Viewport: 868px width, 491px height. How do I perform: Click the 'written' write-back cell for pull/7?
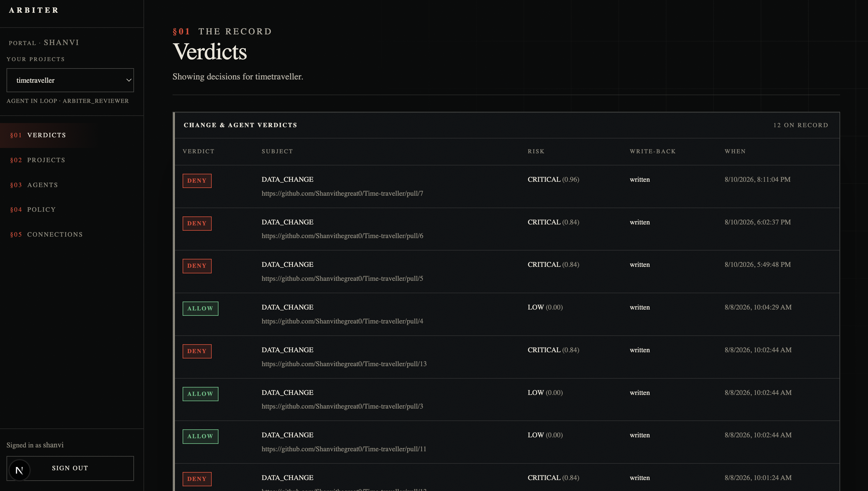tap(639, 179)
